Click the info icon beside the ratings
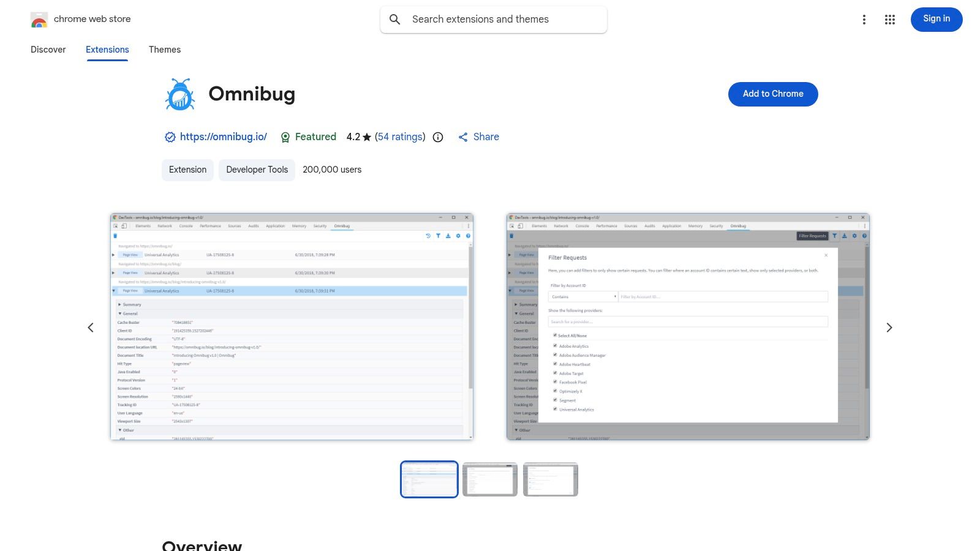980x551 pixels. [437, 137]
